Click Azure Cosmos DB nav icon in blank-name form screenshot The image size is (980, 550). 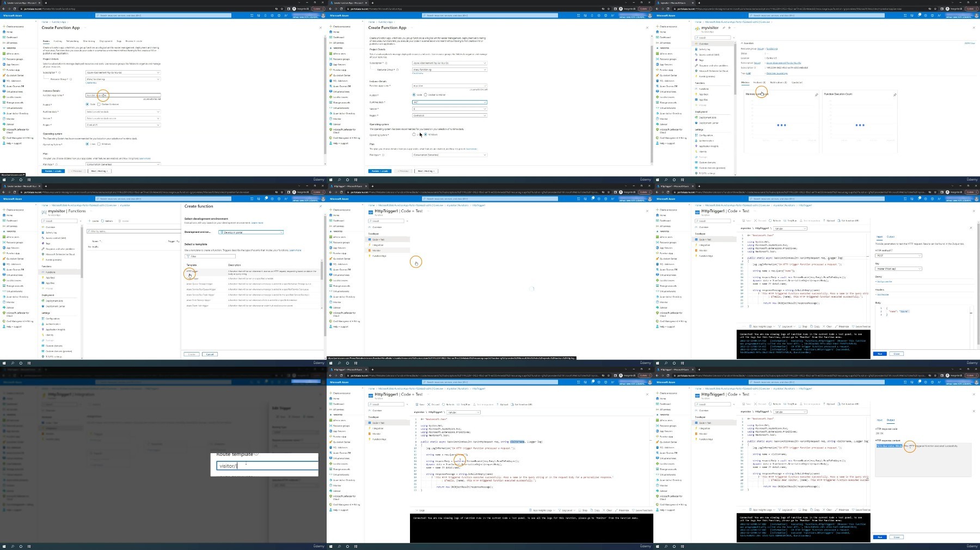click(4, 86)
